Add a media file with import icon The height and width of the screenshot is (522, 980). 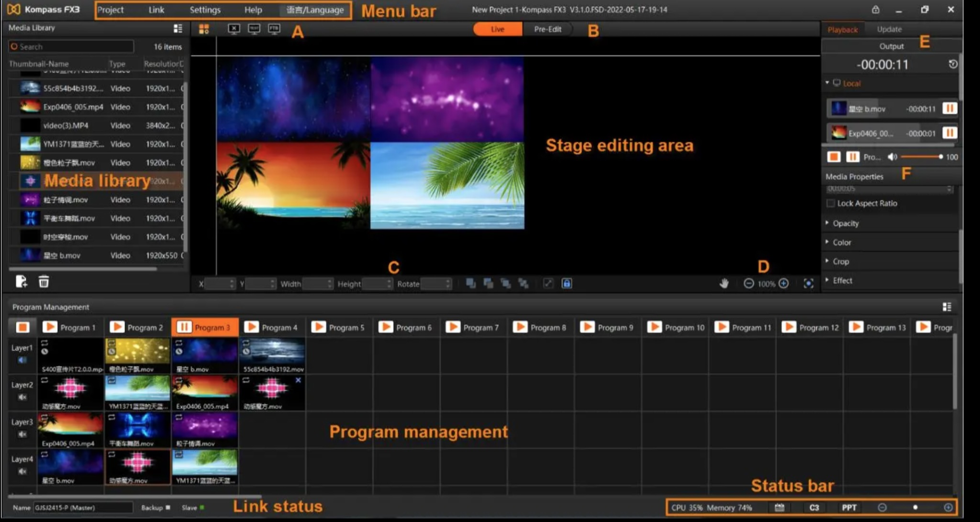21,282
